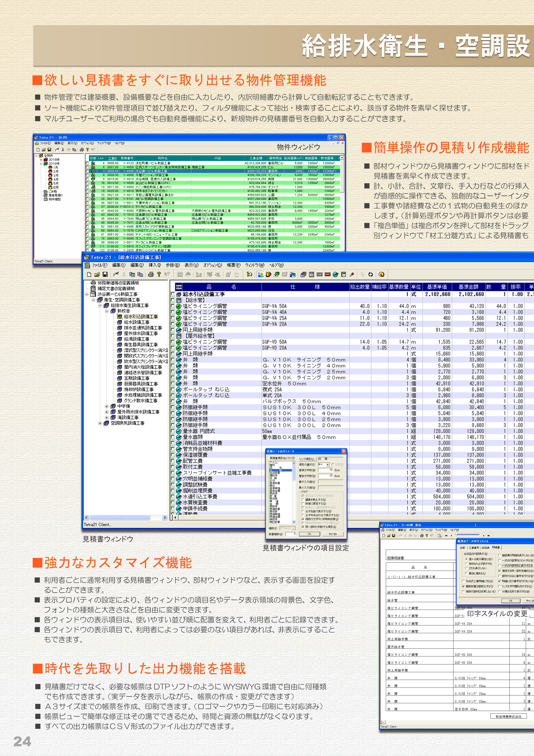The height and width of the screenshot is (756, 534).
Task: Toggle 同一部材と判断する項目 checkbox
Action: click(303, 527)
